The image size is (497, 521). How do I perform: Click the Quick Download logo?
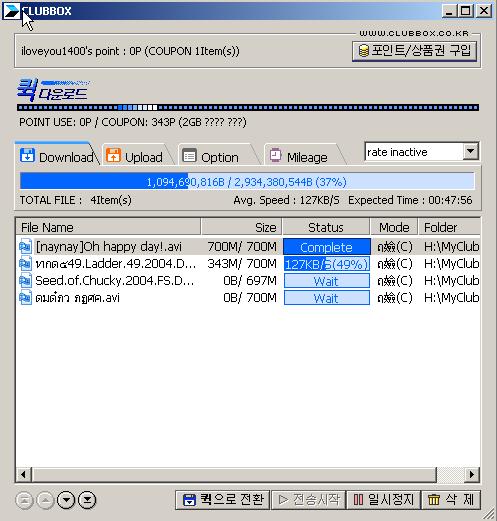coord(52,89)
